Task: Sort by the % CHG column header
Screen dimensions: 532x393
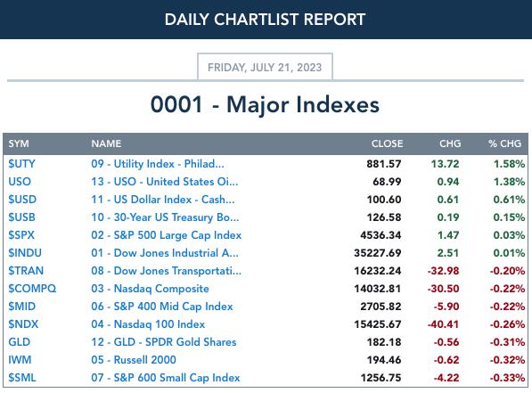Action: tap(505, 143)
